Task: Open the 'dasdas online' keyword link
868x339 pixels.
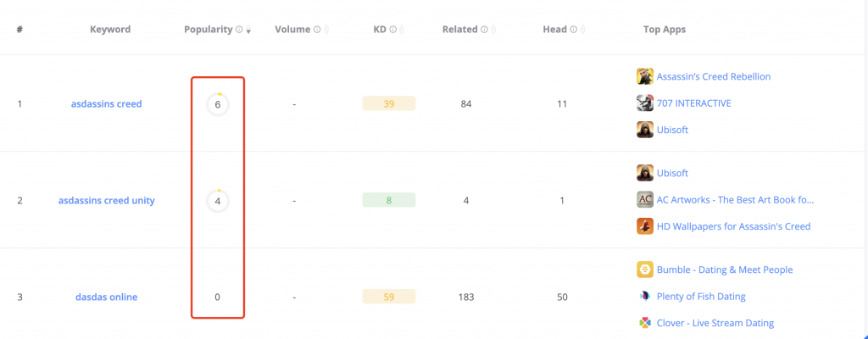Action: point(106,297)
